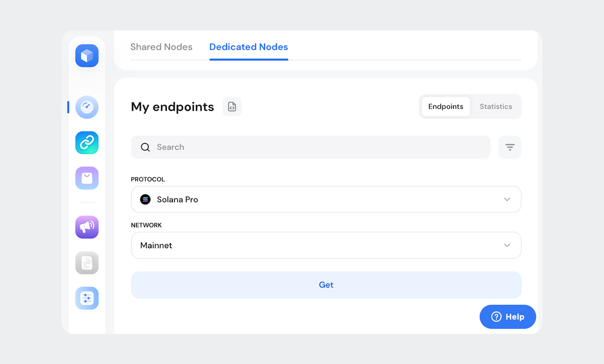This screenshot has height=364, width=604.
Task: Click the PROTOCOL label
Action: click(148, 179)
